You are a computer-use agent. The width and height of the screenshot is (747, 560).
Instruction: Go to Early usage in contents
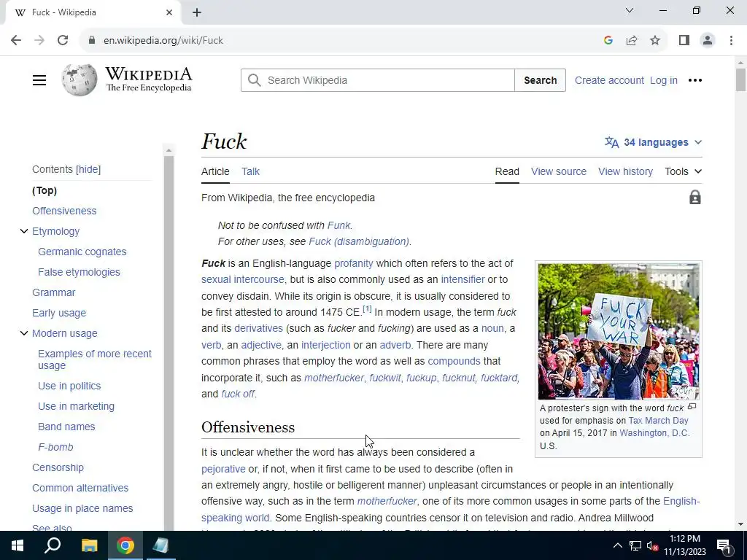tap(59, 313)
